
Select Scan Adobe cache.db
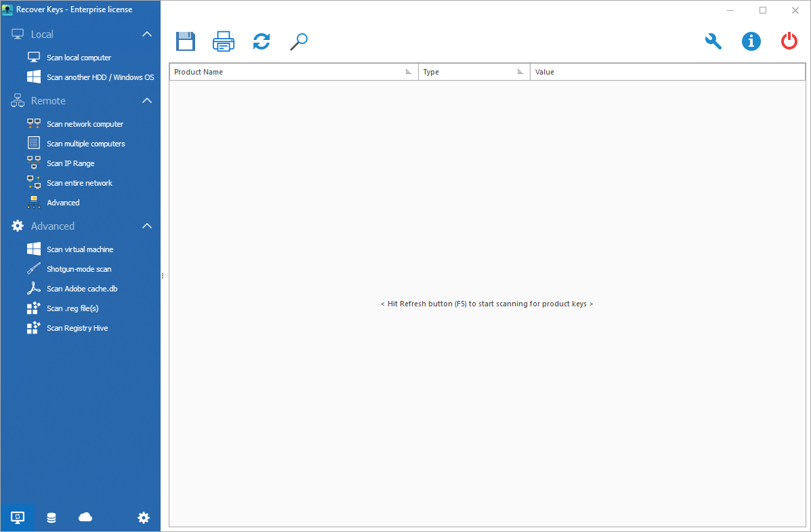82,288
